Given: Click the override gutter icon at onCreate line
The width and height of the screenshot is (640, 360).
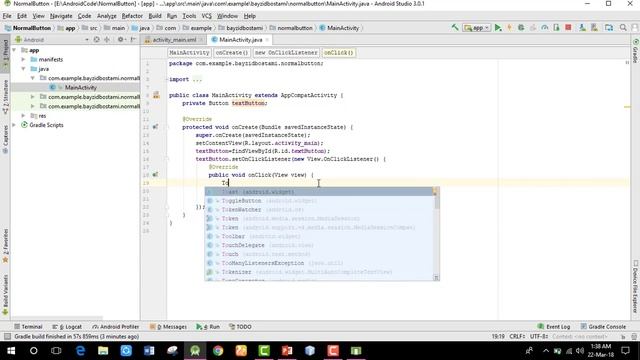Looking at the screenshot, I should pos(156,127).
